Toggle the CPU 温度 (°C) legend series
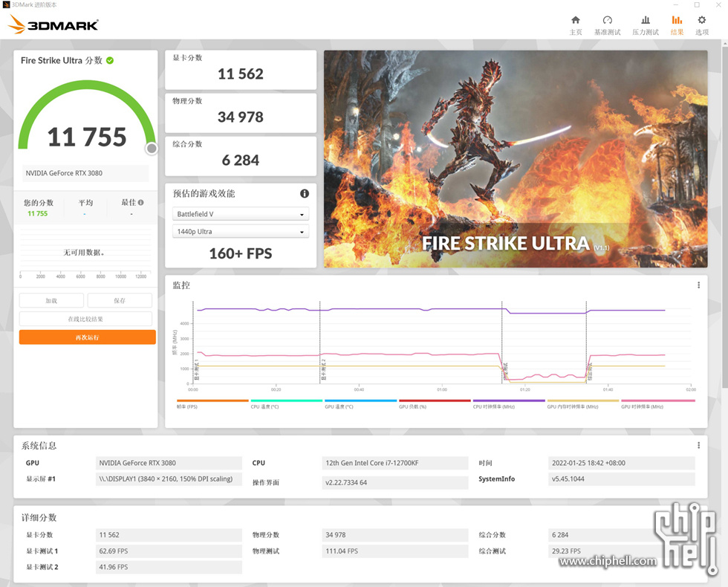 pos(287,403)
